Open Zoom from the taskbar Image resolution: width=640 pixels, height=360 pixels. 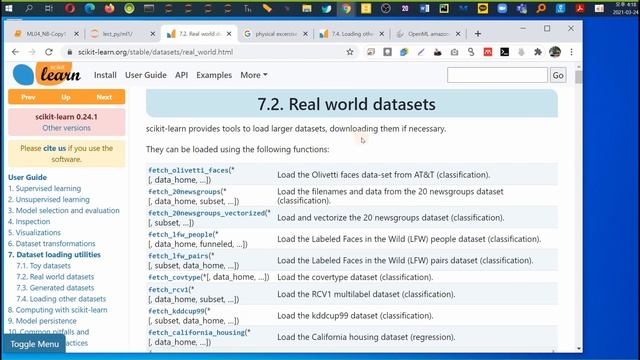click(502, 8)
